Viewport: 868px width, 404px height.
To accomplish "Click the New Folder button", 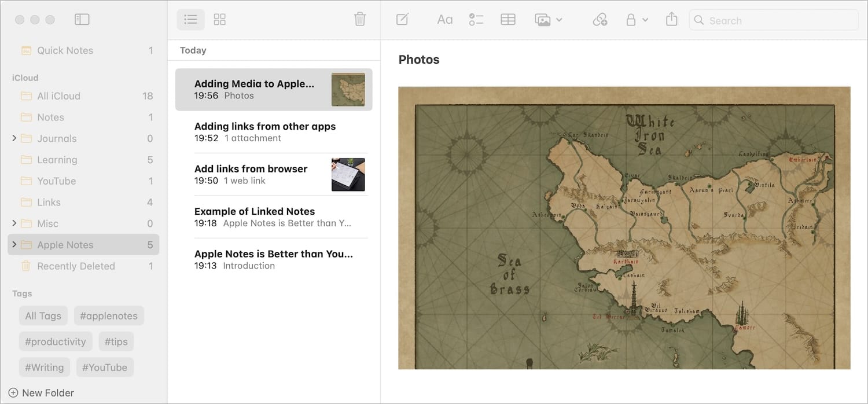I will click(x=42, y=393).
